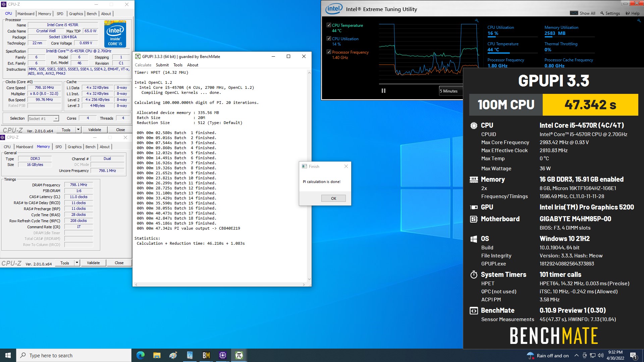
Task: Open the About menu in GPUPI
Action: pyautogui.click(x=193, y=65)
